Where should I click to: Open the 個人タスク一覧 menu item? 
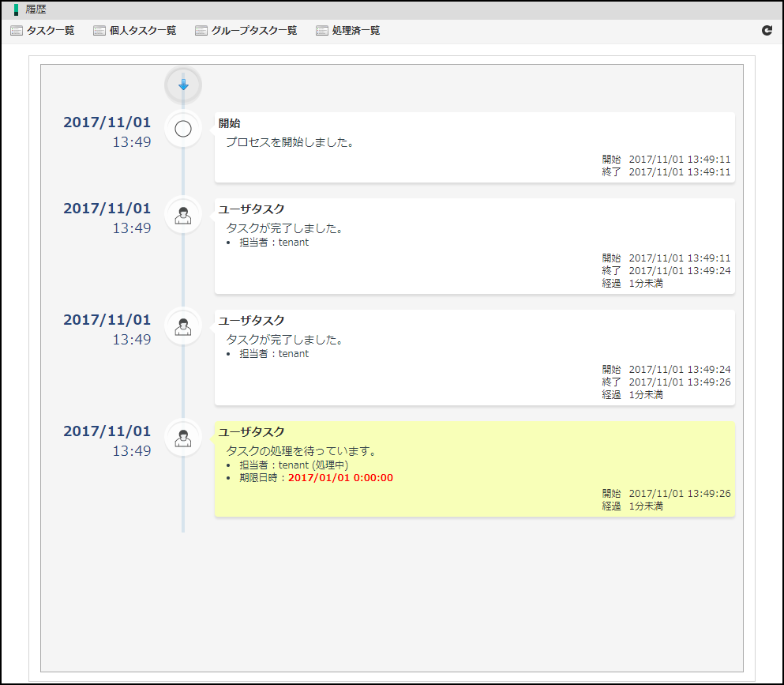point(143,31)
